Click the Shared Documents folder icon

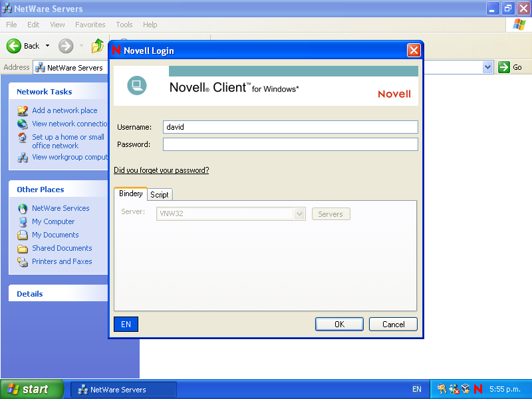23,249
